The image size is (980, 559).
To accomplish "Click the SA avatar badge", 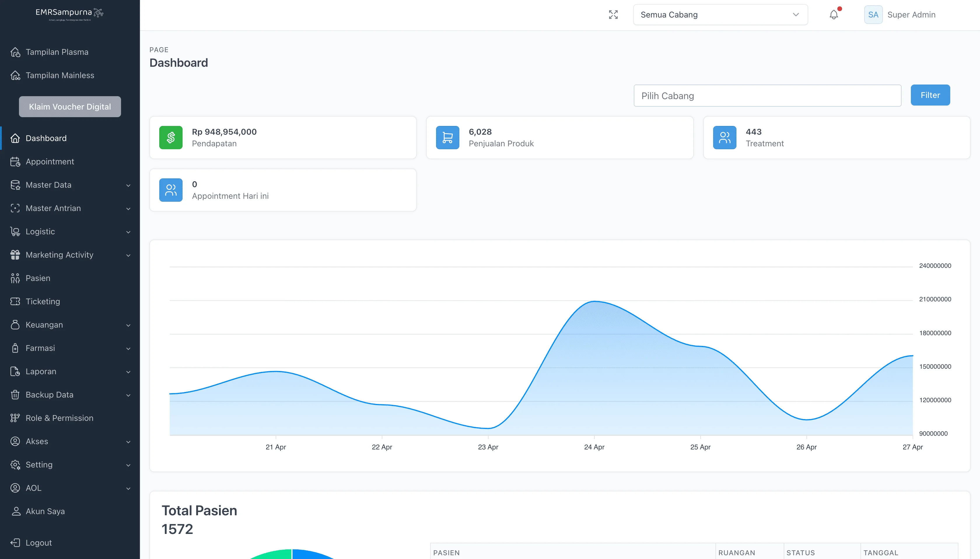I will (873, 15).
